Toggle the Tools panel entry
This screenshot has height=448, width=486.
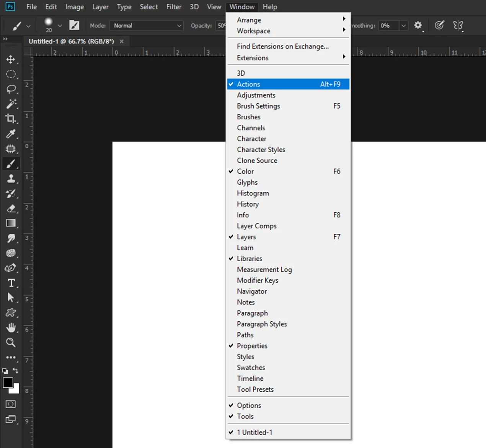(288, 416)
